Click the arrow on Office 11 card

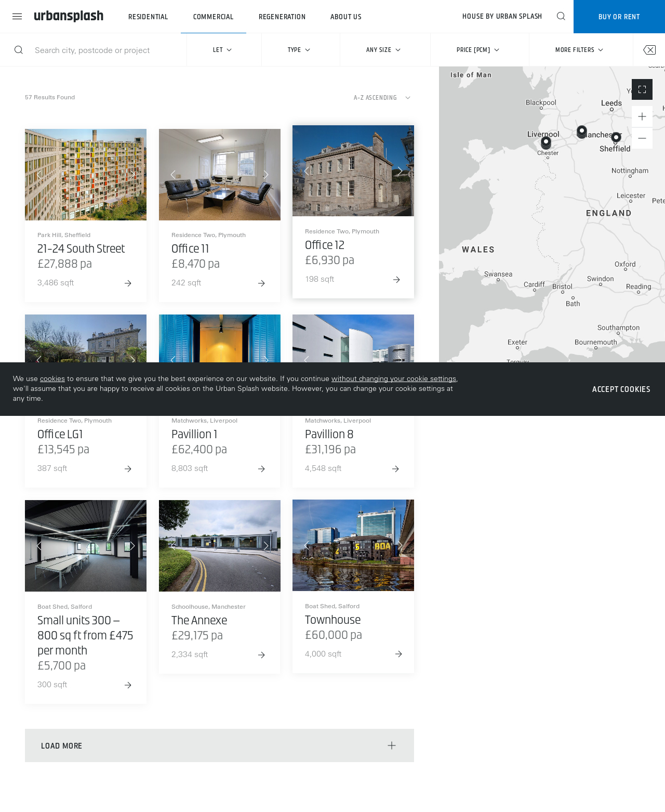(261, 283)
